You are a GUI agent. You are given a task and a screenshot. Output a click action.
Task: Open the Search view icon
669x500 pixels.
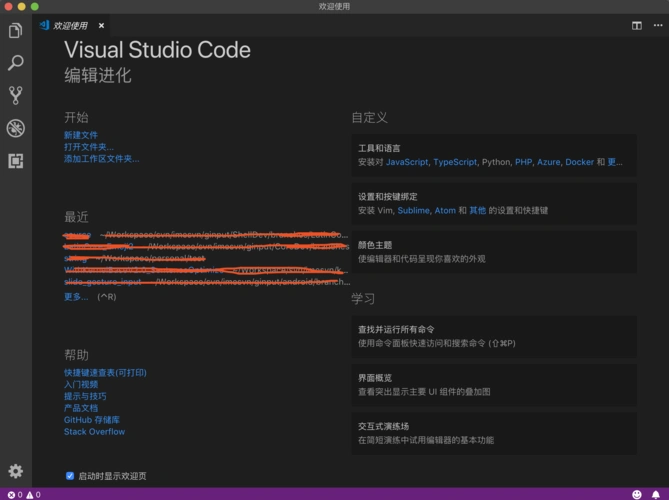(x=15, y=63)
